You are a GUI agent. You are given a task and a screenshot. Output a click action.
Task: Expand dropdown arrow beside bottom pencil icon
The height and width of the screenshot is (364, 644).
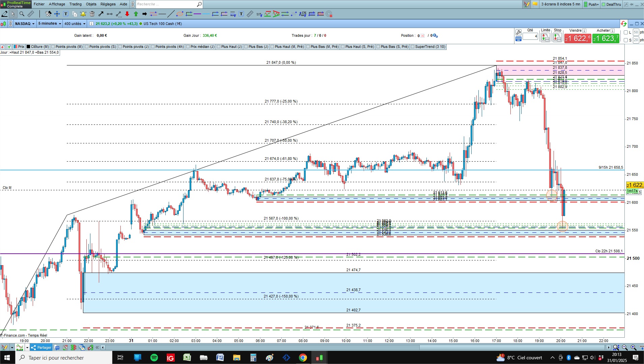coord(12,347)
